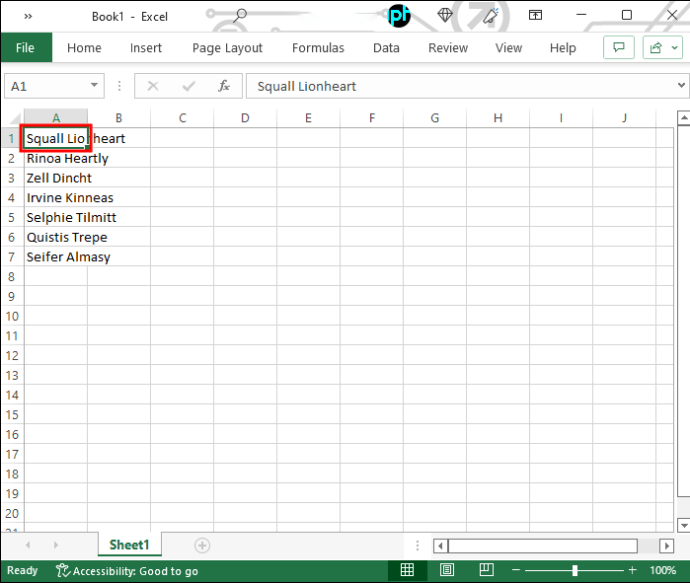Click next sheet navigation arrow
This screenshot has height=583, width=690.
click(55, 545)
